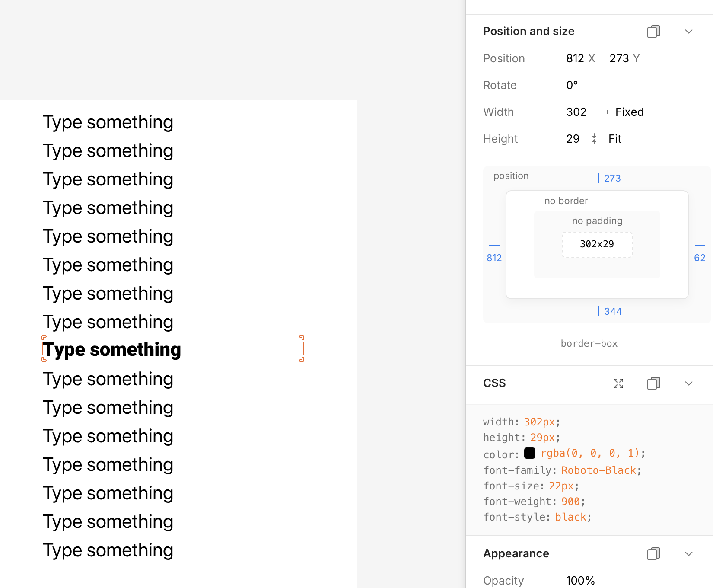Click the Fixed width mode label
The image size is (713, 588).
629,112
